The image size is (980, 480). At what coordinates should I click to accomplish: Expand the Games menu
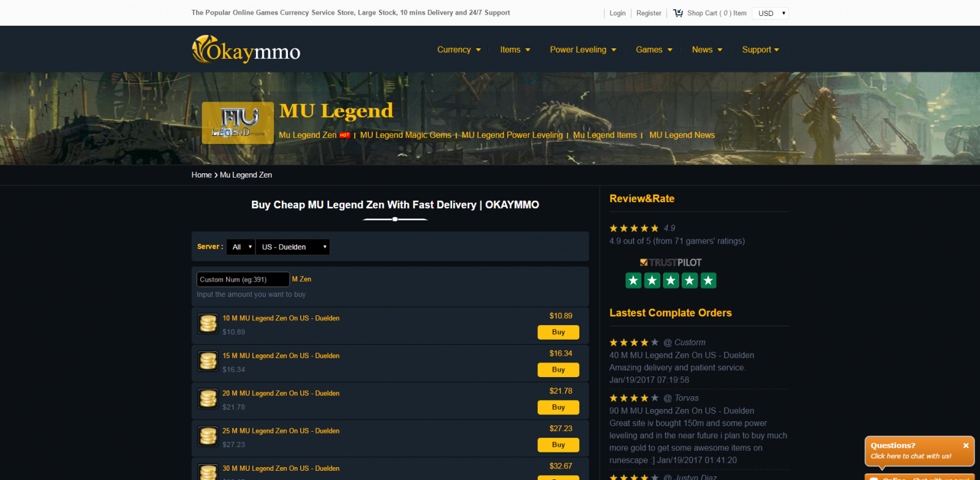click(x=654, y=50)
